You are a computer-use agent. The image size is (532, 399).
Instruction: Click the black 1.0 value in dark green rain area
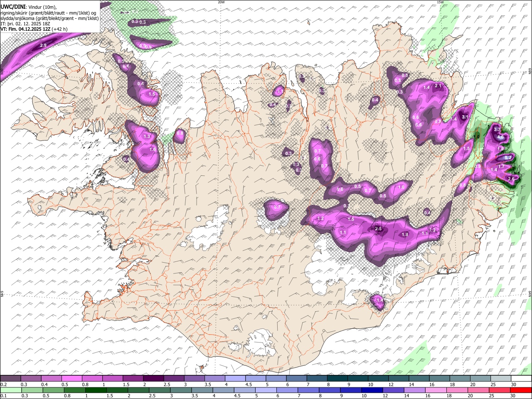pos(477,137)
